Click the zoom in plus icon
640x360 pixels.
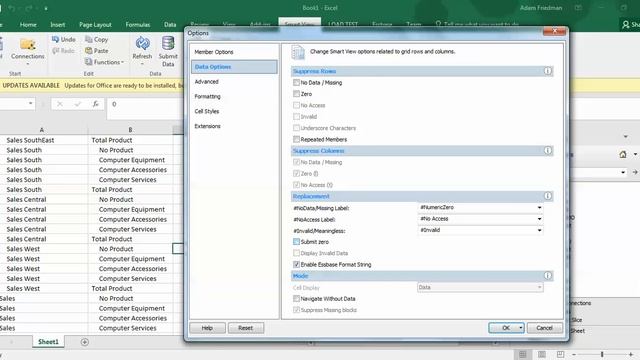(x=631, y=354)
